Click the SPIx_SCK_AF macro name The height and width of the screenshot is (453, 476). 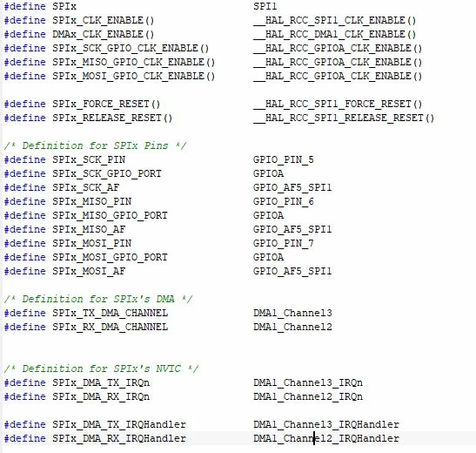[85, 188]
